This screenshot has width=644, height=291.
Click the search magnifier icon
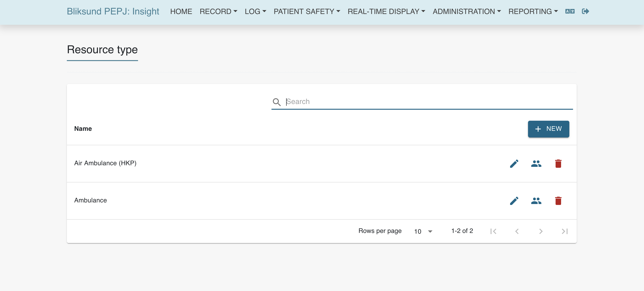pos(277,102)
